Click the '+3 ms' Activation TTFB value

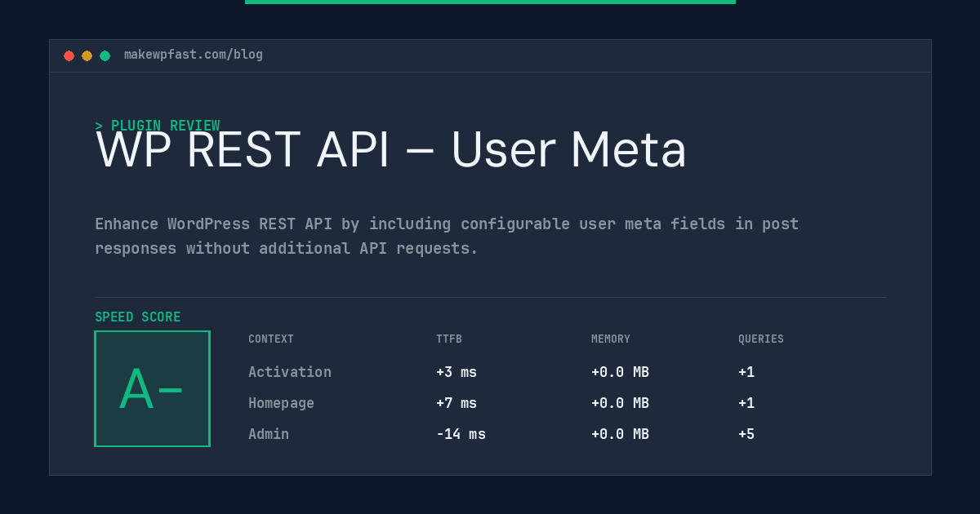pyautogui.click(x=457, y=372)
